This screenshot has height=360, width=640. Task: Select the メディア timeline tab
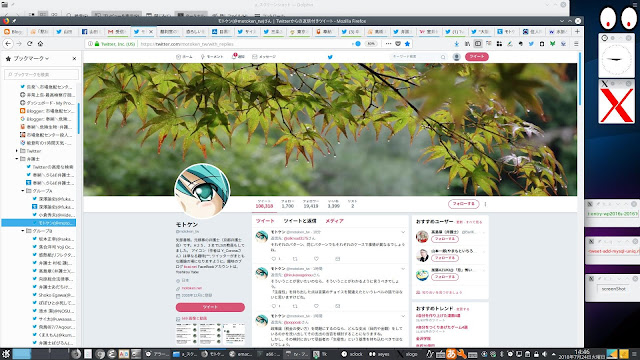point(334,221)
